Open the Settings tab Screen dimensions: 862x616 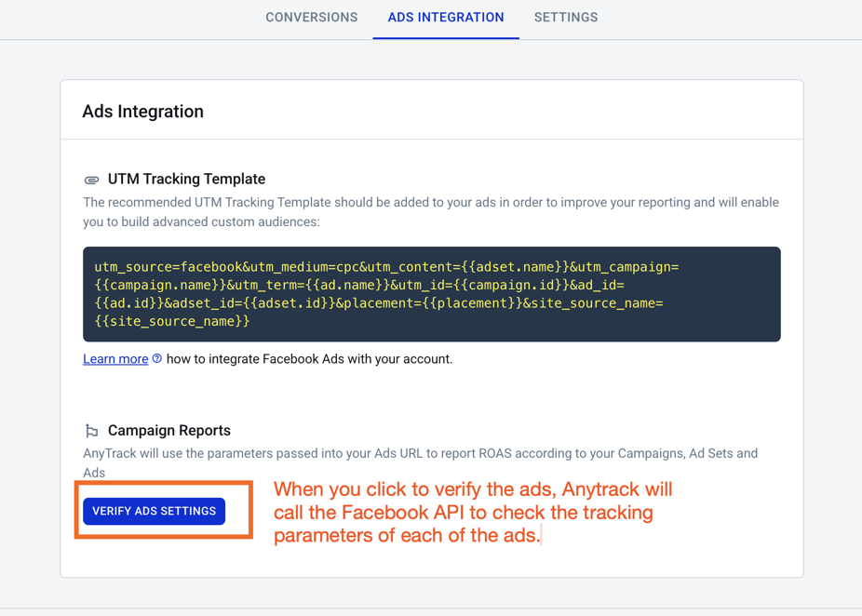pyautogui.click(x=566, y=17)
